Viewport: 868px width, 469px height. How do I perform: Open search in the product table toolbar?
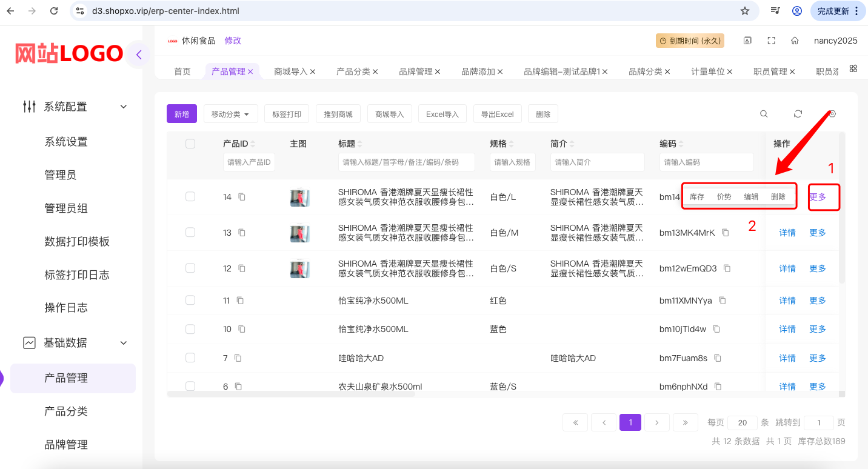pos(764,113)
